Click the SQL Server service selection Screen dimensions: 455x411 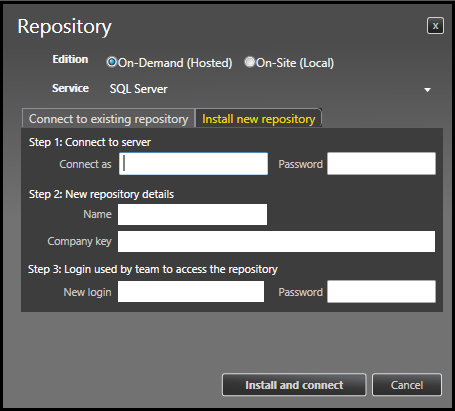click(x=139, y=89)
